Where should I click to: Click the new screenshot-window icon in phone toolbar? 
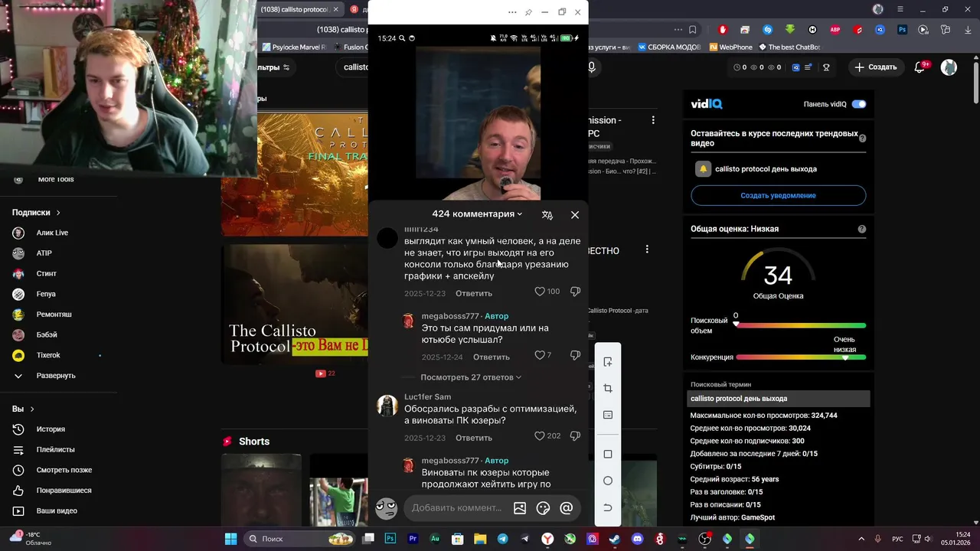[x=608, y=362]
